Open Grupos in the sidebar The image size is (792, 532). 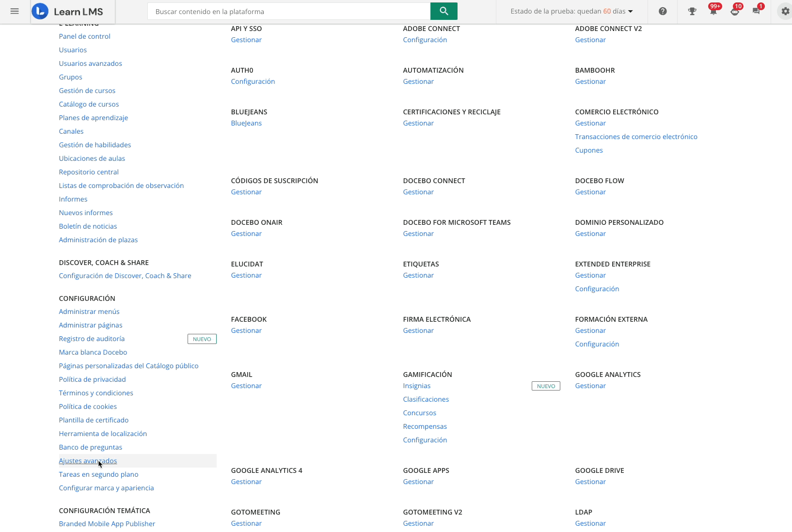coord(71,77)
